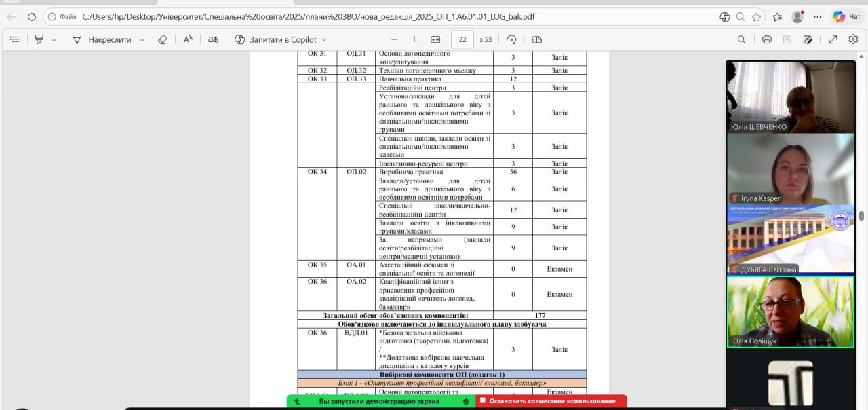This screenshot has width=868, height=410.
Task: Toggle page view layout button
Action: pyautogui.click(x=537, y=39)
